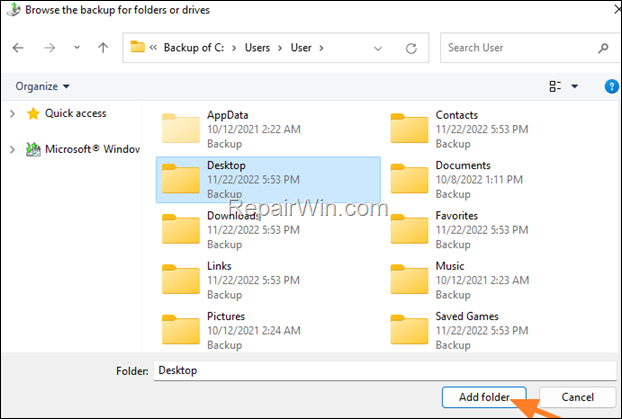Refresh the folder view
622x419 pixels.
pos(411,48)
